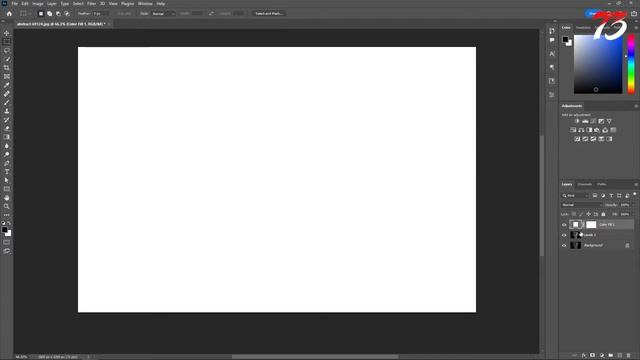The image size is (640, 360).
Task: Select the Pen tool
Action: [7, 163]
